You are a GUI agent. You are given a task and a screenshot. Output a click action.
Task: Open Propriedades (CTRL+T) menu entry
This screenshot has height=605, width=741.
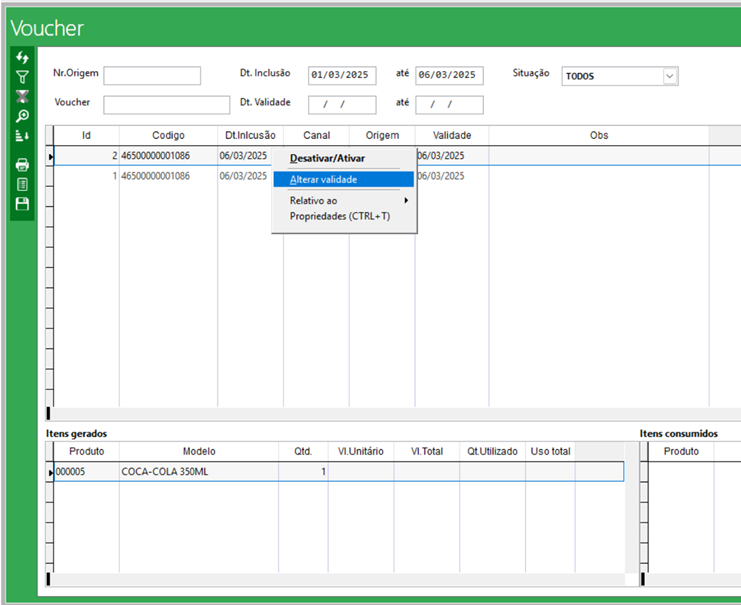339,216
